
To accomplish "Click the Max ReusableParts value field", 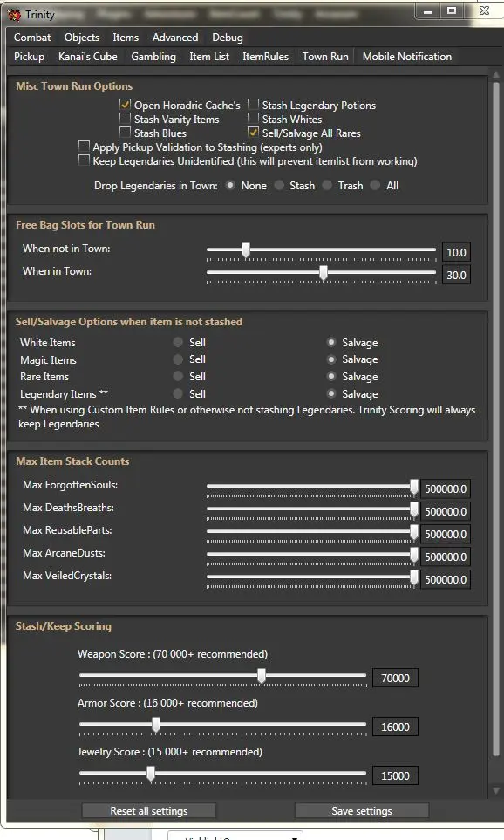I will coord(446,534).
